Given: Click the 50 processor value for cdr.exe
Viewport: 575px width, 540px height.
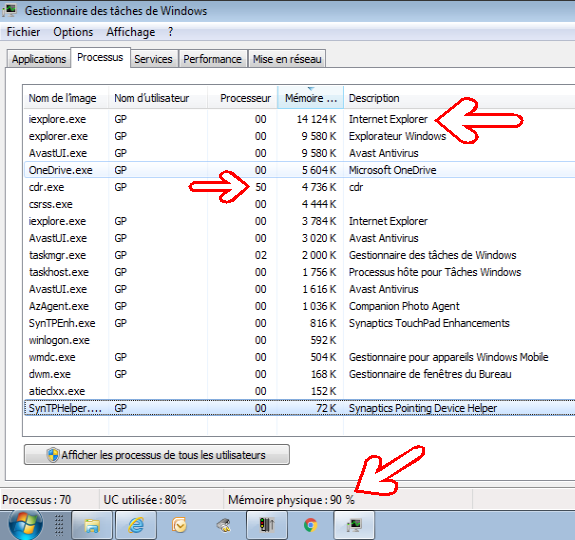Looking at the screenshot, I should pos(261,187).
